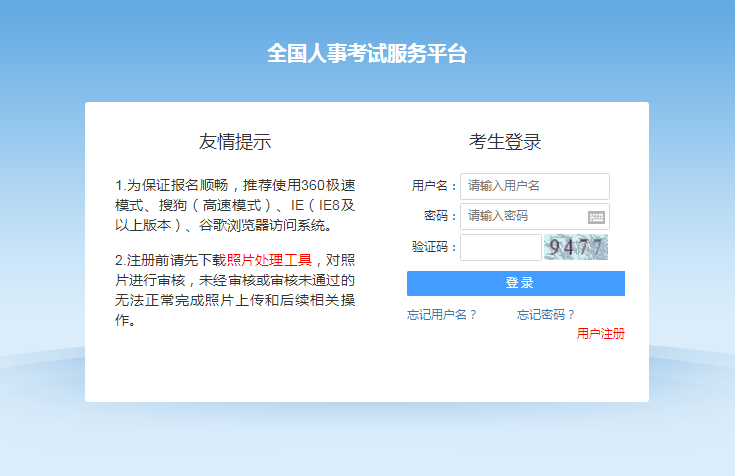
Task: Click the 用户名 input field
Action: (535, 186)
